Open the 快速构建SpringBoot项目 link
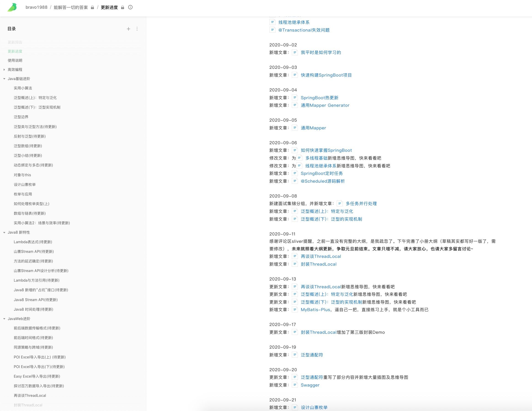 coord(326,75)
